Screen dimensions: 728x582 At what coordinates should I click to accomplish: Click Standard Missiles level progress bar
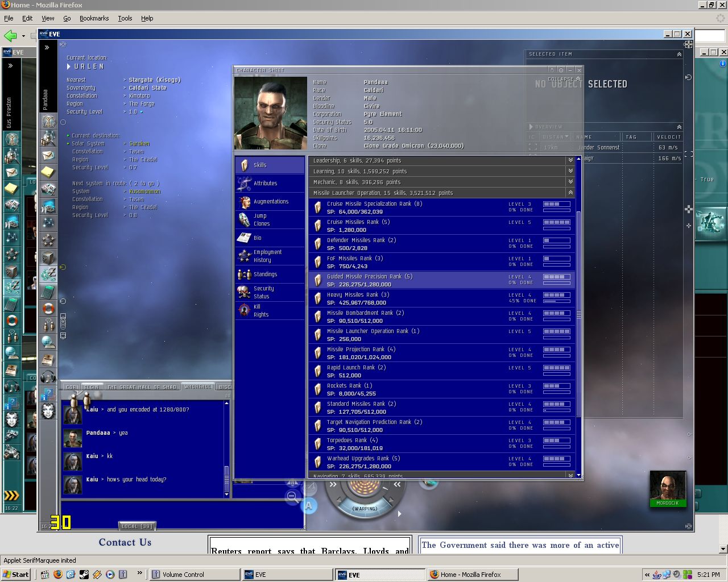click(x=557, y=404)
